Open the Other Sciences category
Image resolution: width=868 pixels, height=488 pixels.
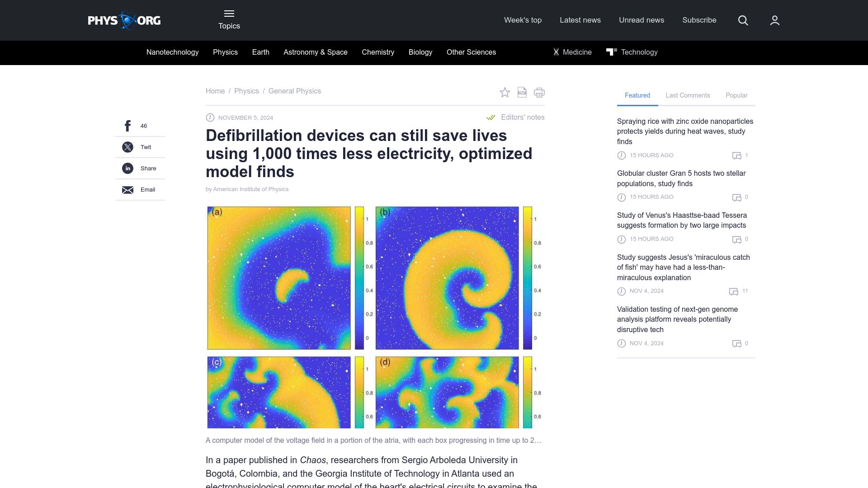point(471,52)
